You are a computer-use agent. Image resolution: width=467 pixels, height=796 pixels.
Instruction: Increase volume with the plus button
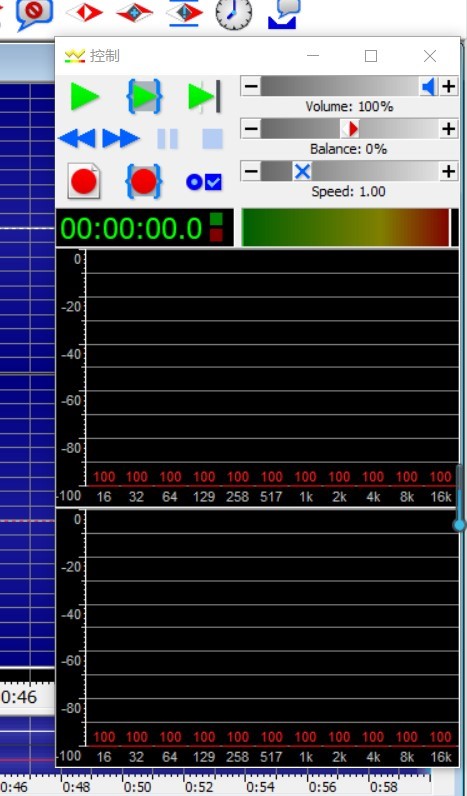[x=449, y=87]
